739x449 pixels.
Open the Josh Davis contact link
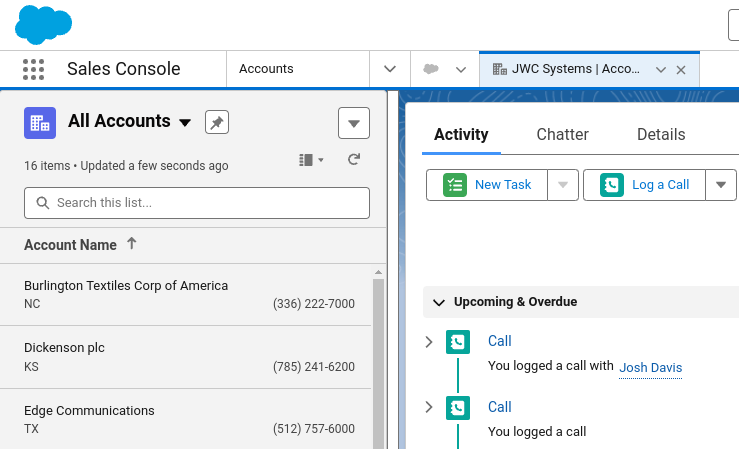click(650, 367)
